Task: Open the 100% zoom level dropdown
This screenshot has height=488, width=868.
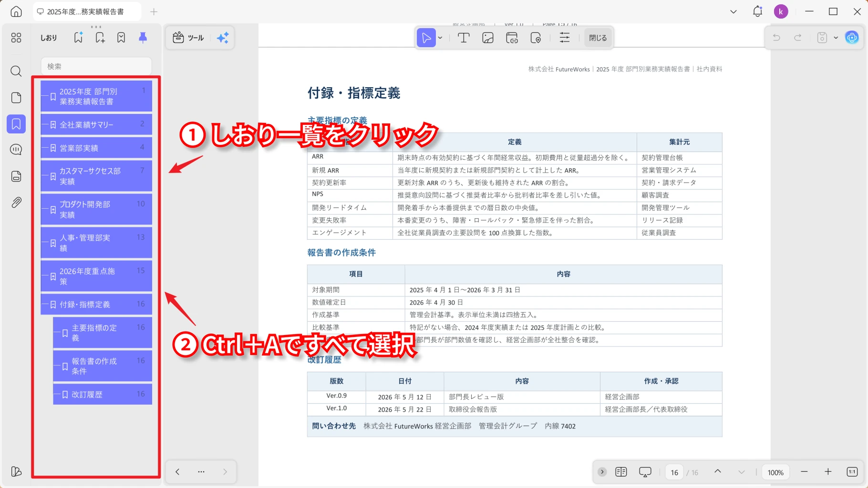Action: coord(775,472)
